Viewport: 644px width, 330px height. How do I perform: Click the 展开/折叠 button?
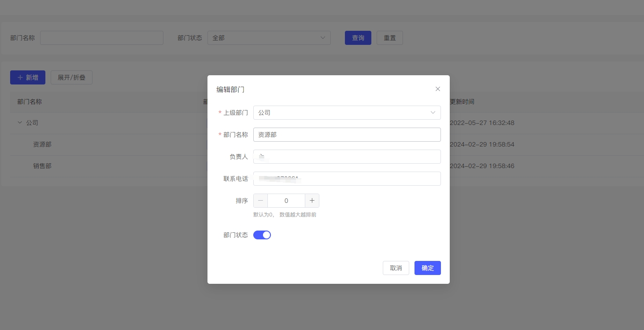click(x=71, y=77)
